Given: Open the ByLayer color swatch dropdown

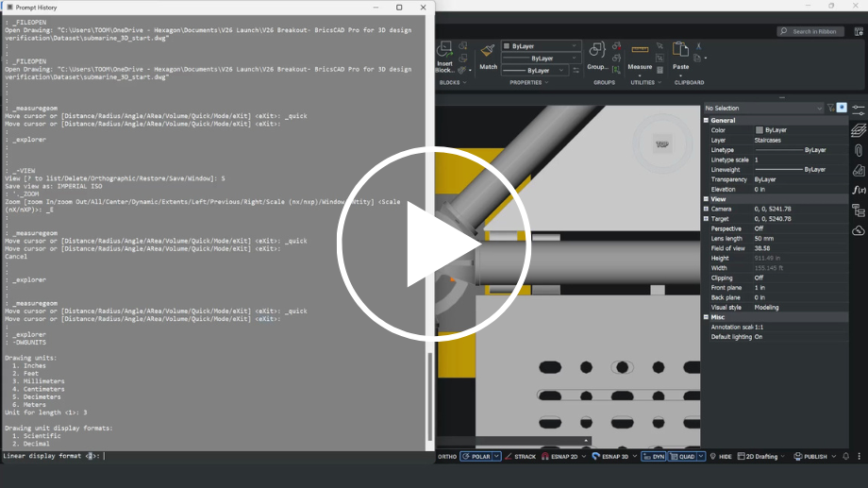Looking at the screenshot, I should pyautogui.click(x=541, y=46).
